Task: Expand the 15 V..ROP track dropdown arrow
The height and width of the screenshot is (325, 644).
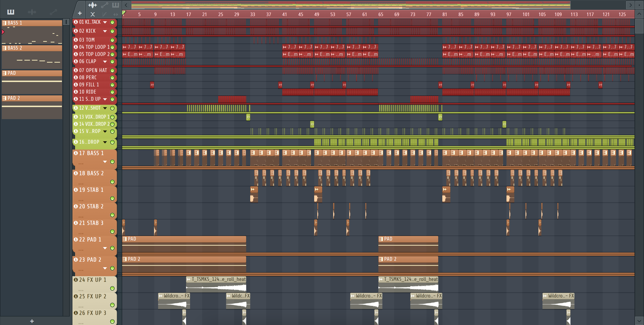Action: 105,131
